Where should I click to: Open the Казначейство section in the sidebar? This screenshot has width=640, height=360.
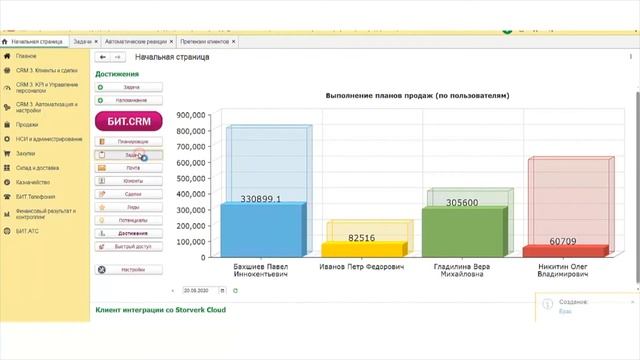point(33,182)
